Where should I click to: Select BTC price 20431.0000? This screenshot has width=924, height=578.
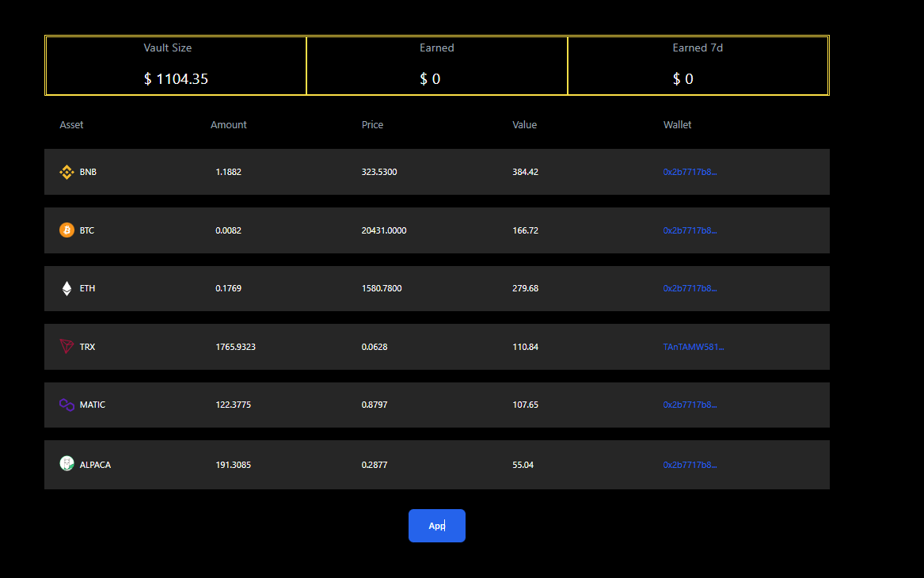[x=384, y=230]
